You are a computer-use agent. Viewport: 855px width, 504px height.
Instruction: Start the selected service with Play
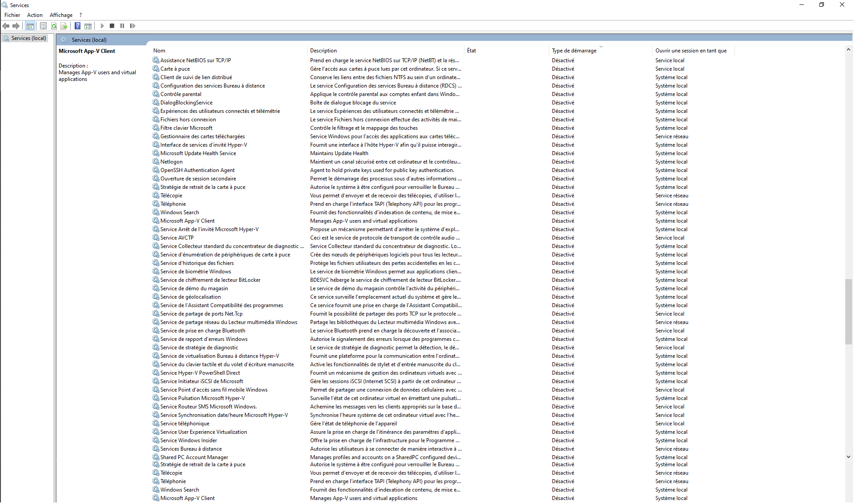click(x=102, y=26)
